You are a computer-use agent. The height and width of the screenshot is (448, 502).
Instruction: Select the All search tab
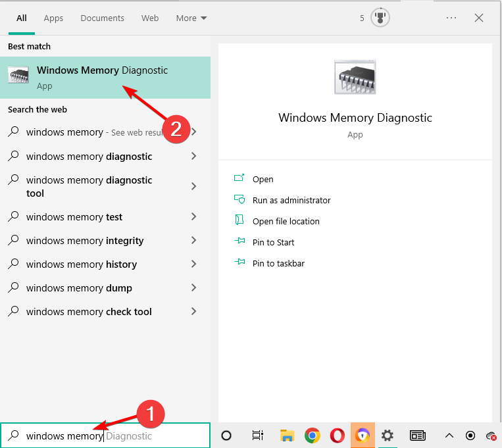coord(22,18)
